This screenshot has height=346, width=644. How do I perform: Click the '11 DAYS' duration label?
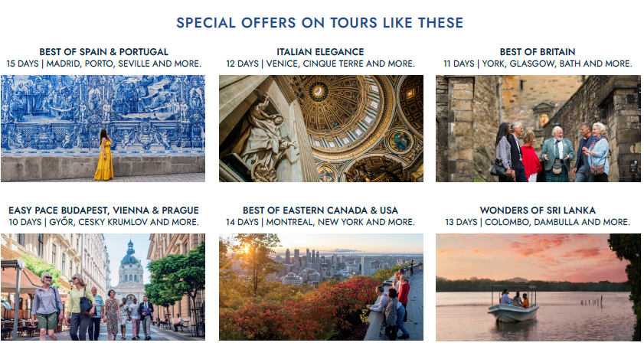458,64
